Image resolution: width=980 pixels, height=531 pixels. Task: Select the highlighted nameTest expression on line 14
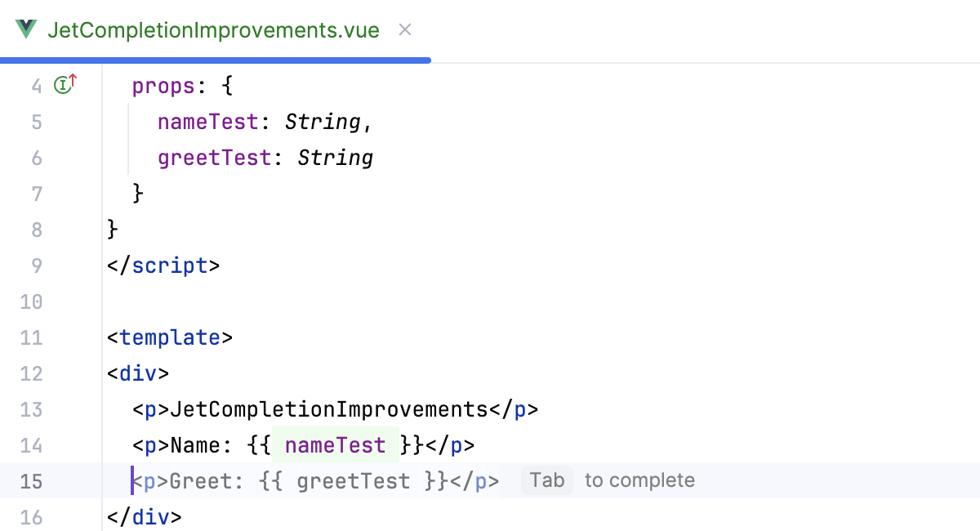point(335,445)
